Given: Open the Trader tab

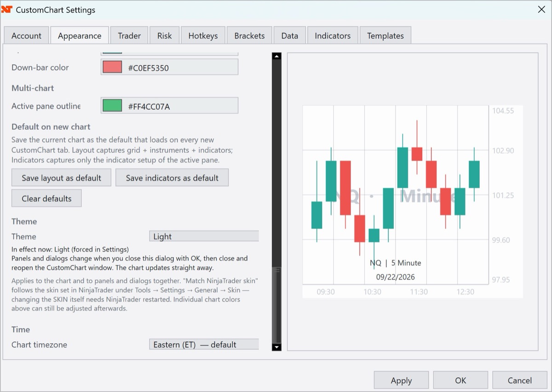Looking at the screenshot, I should pyautogui.click(x=129, y=36).
